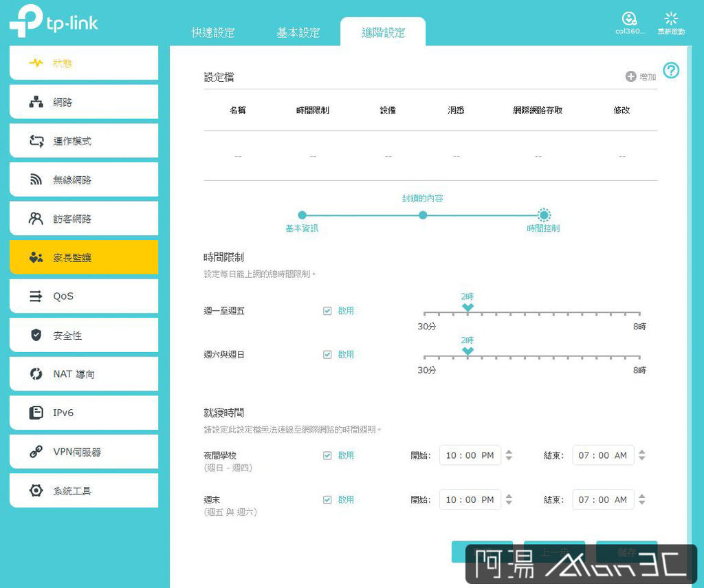This screenshot has width=704, height=588.
Task: Click 週末 start time field 10:00 PM
Action: [x=470, y=499]
